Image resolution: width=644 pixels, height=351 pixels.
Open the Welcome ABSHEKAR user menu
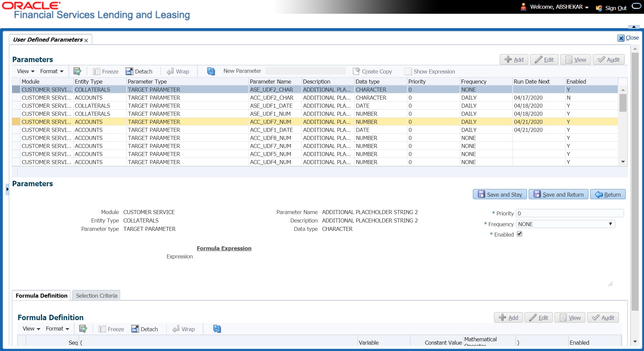pyautogui.click(x=559, y=7)
